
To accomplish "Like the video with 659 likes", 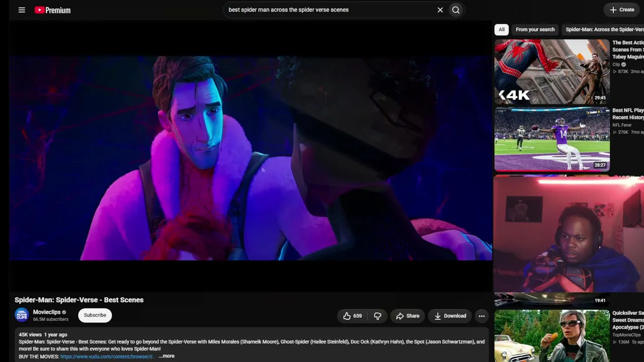I will (x=352, y=316).
